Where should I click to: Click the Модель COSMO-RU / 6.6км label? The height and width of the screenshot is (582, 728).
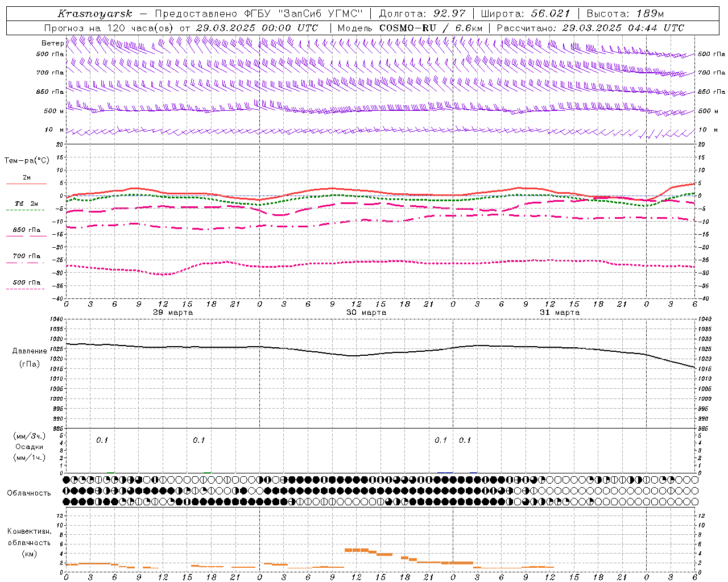tap(409, 28)
